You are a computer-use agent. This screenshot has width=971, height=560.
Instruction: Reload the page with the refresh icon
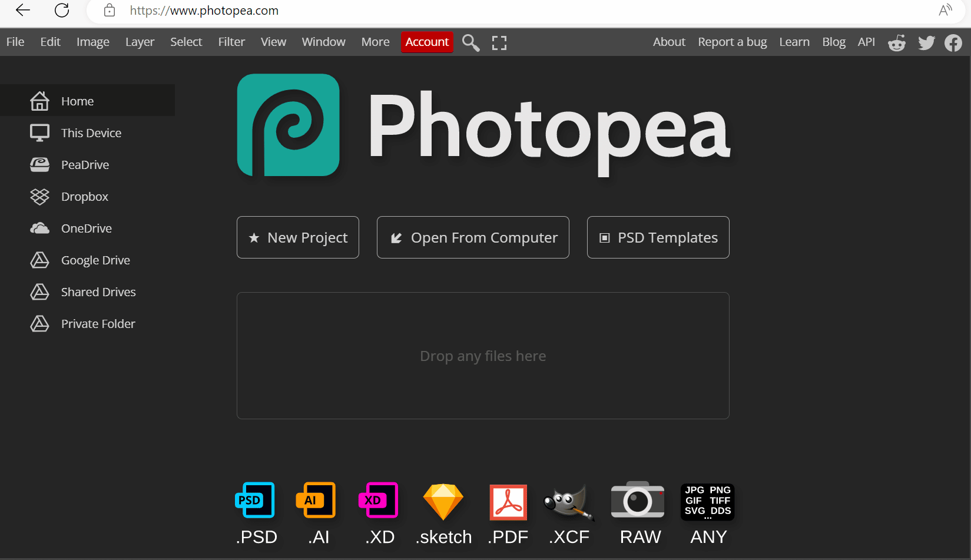pyautogui.click(x=62, y=10)
